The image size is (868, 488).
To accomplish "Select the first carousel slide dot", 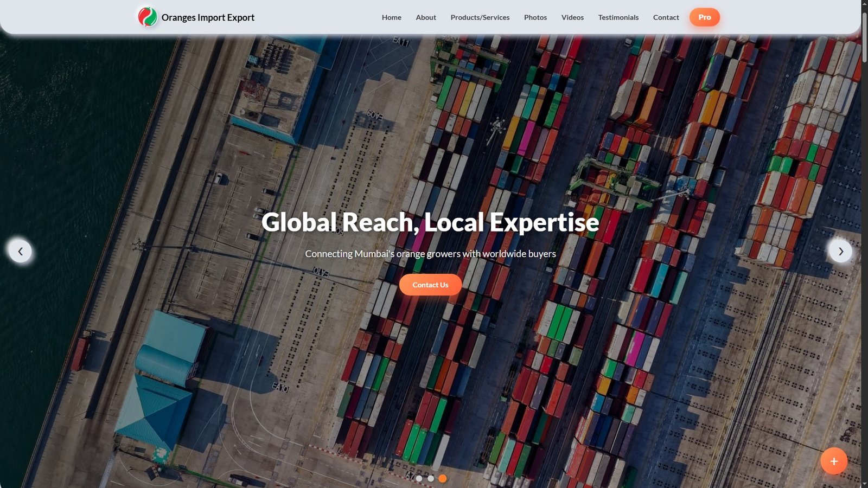I will pyautogui.click(x=419, y=479).
